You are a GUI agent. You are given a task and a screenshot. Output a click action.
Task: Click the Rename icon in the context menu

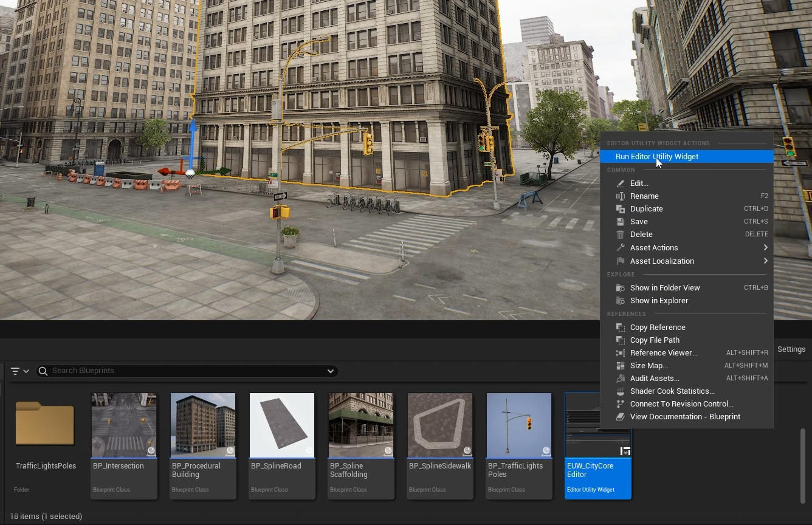(x=620, y=196)
